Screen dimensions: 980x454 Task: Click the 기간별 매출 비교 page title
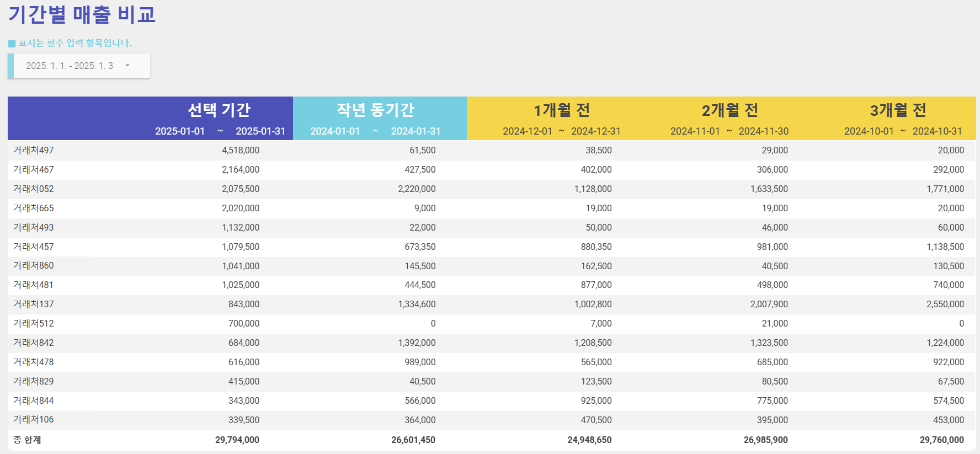[x=82, y=14]
